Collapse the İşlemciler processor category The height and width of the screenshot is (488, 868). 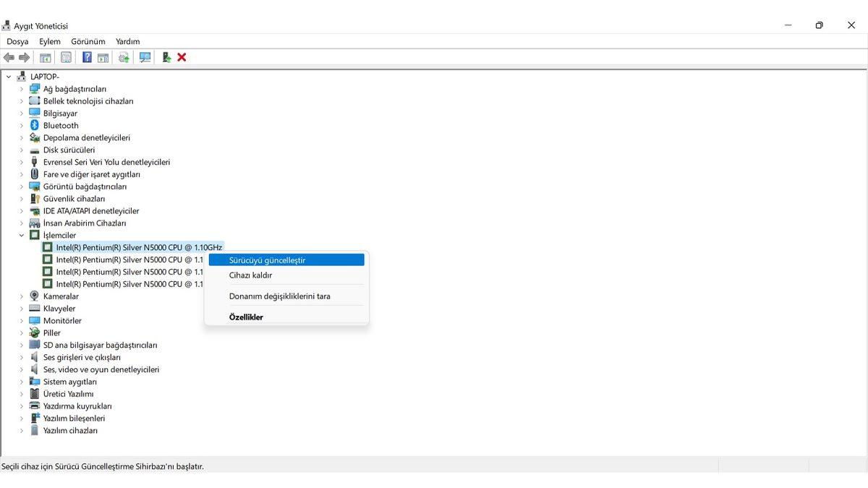point(22,236)
